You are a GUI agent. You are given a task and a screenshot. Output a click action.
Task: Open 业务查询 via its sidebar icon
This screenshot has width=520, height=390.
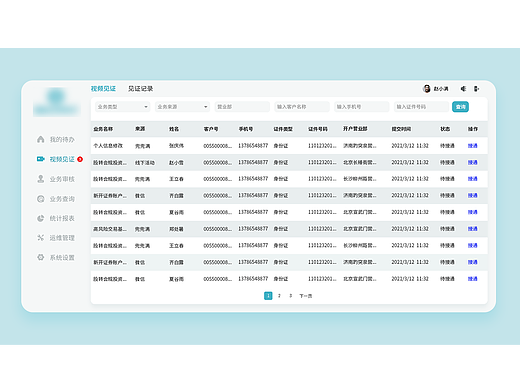(41, 199)
